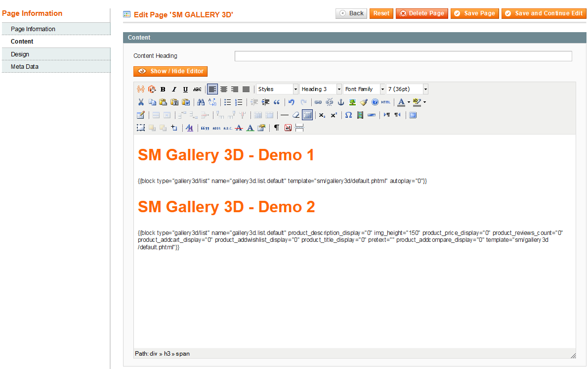Screen dimensions: 588x369
Task: Click the Insert page break icon
Action: point(299,128)
